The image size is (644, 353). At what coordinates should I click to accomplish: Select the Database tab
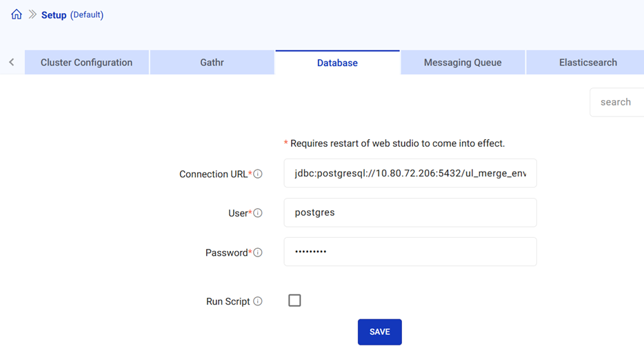coord(337,62)
